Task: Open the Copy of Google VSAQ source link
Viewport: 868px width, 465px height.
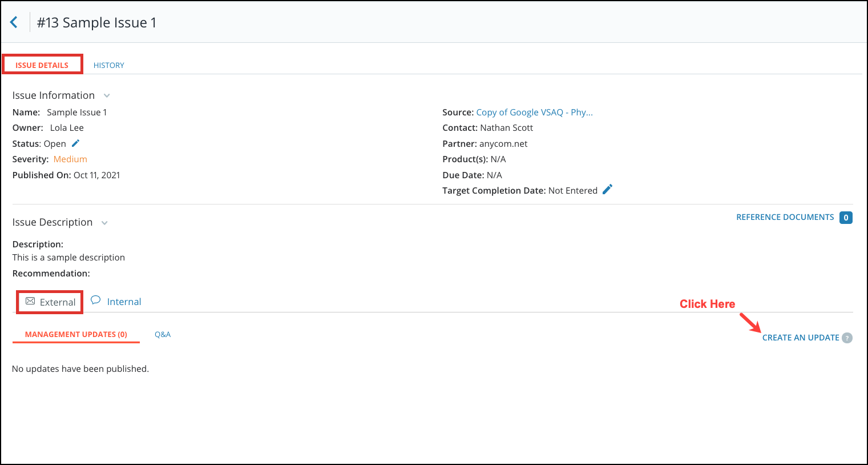Action: pos(535,113)
